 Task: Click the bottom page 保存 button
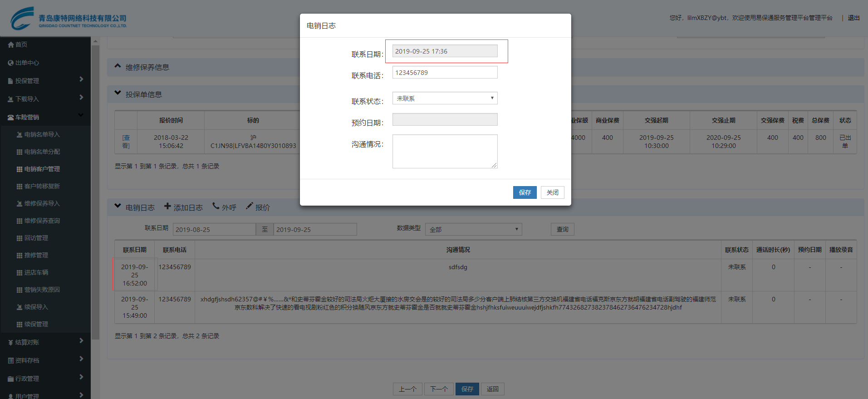click(x=467, y=389)
